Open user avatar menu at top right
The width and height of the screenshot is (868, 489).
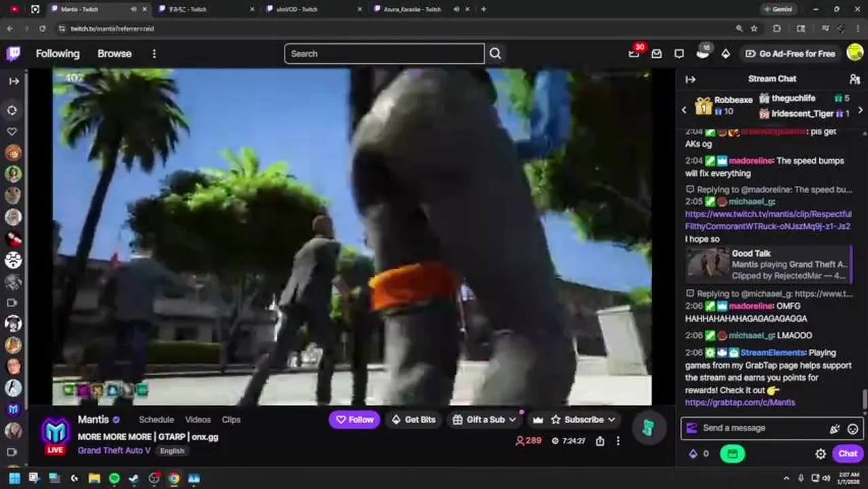(x=855, y=53)
